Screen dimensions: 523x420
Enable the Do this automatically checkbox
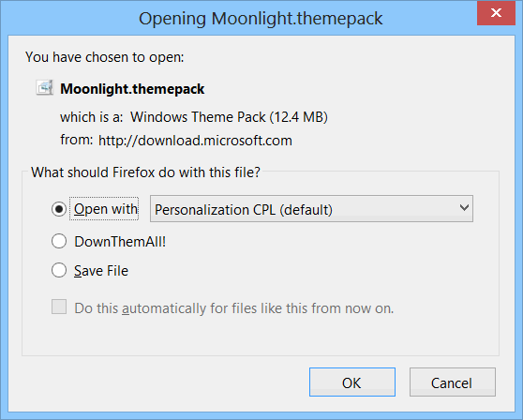click(x=59, y=307)
